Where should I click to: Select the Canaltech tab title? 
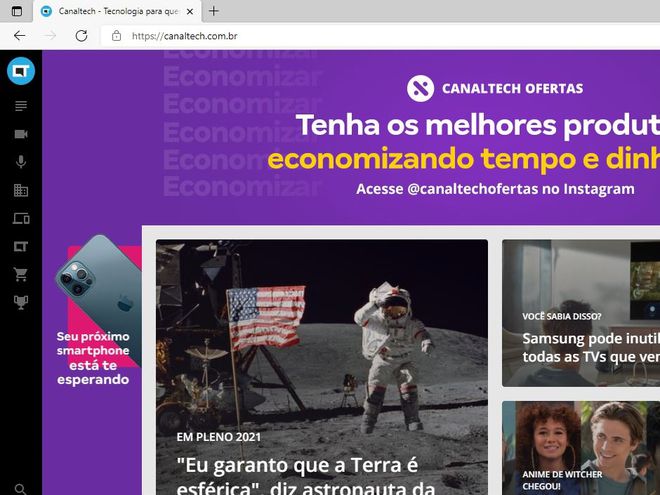click(118, 11)
